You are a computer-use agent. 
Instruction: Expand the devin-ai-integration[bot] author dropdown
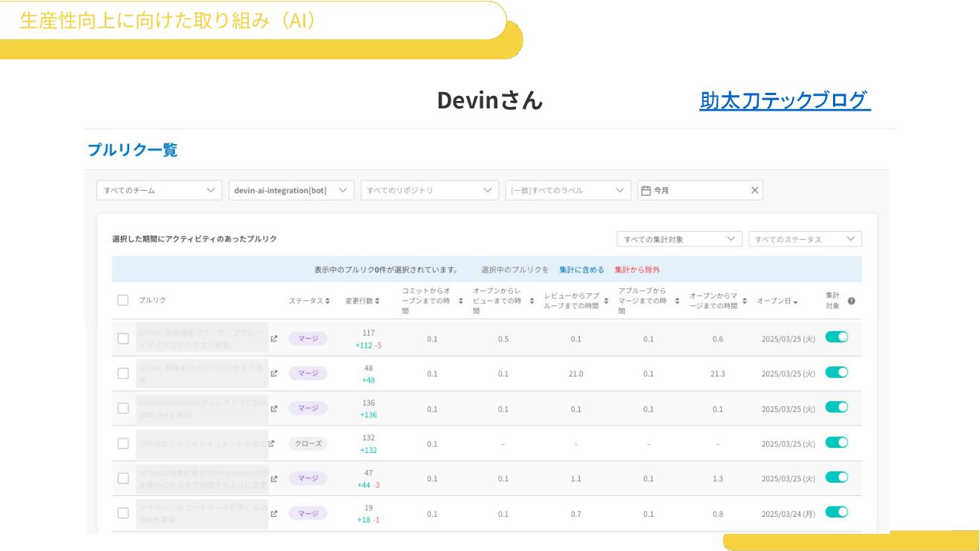(292, 190)
